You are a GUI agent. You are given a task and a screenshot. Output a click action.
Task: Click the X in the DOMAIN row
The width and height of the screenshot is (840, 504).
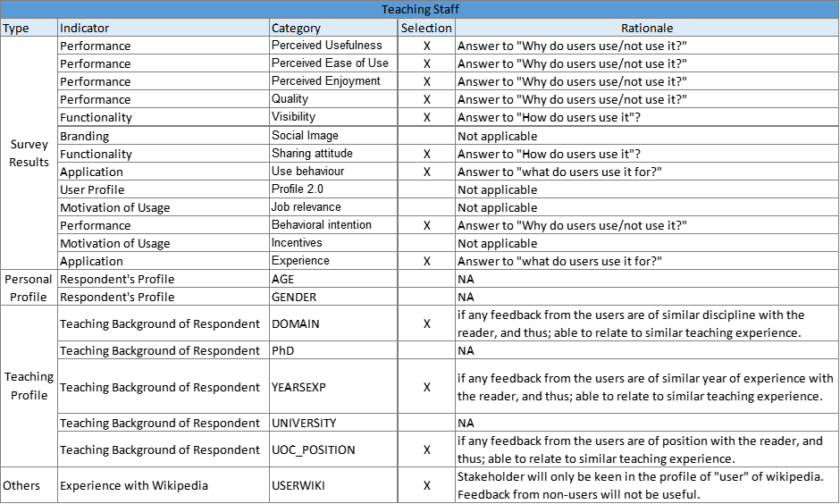pyautogui.click(x=426, y=324)
